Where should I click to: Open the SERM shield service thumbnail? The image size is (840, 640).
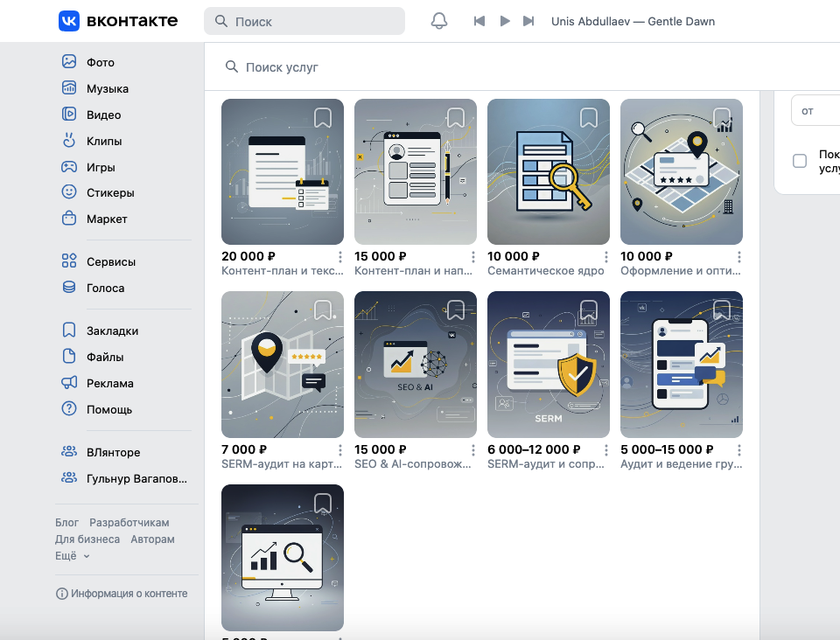click(x=549, y=365)
